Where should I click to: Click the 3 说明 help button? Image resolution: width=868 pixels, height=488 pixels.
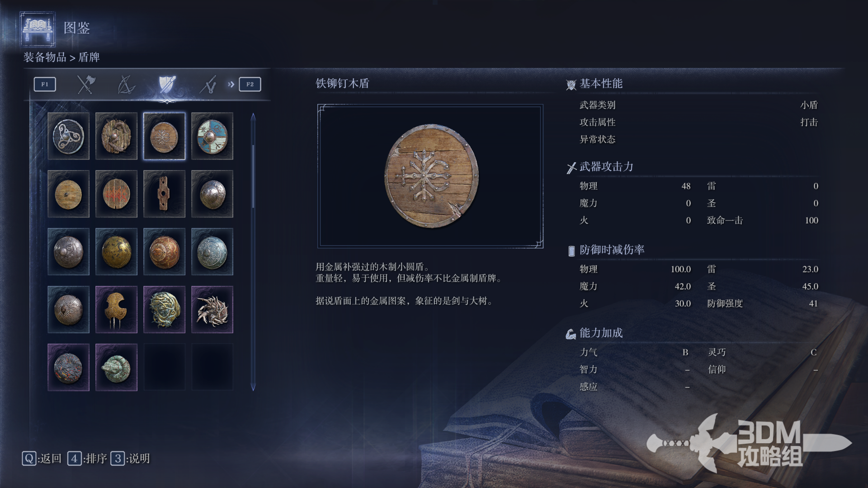tap(130, 459)
